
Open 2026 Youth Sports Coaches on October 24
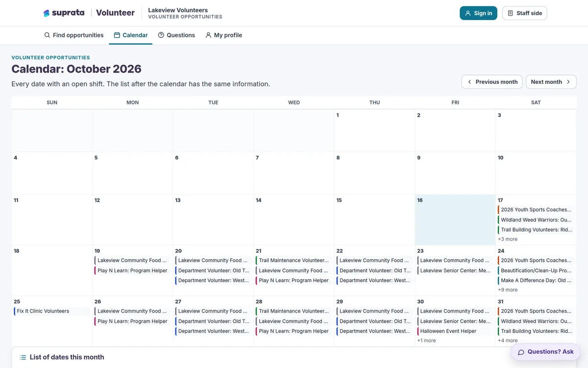pyautogui.click(x=536, y=261)
